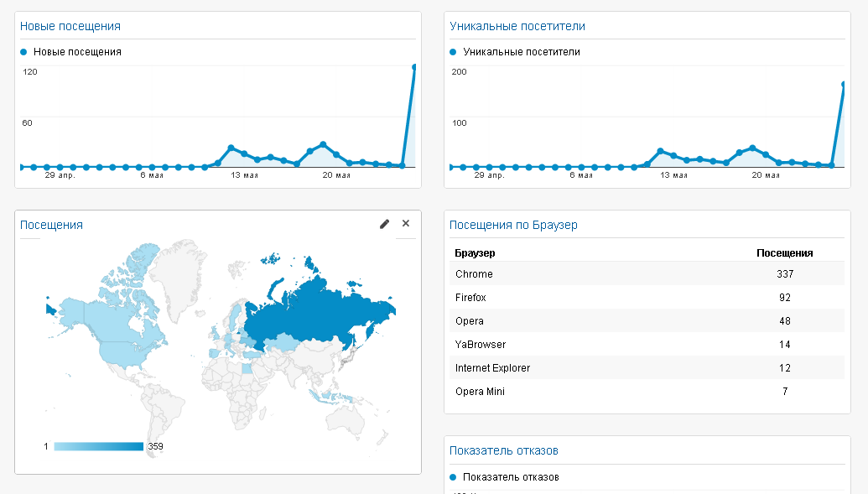Screen dimensions: 868x494
Task: Open the Показатель отказов widget title
Action: pos(504,450)
